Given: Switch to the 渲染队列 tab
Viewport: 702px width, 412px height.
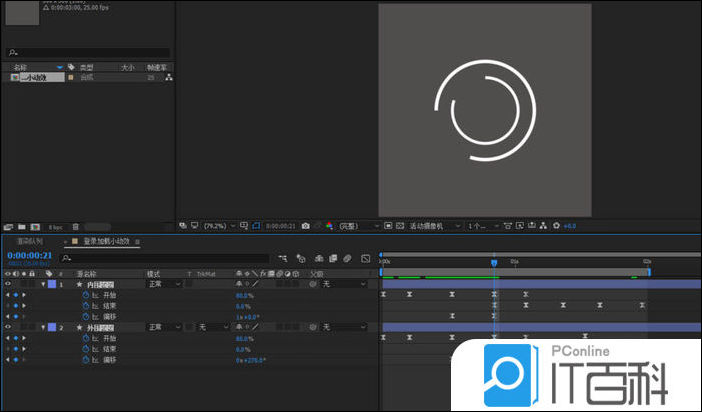Looking at the screenshot, I should [x=29, y=241].
